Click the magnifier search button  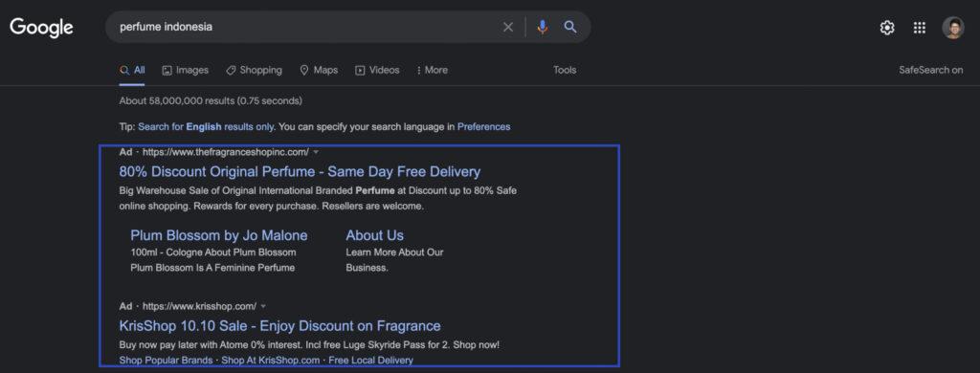pos(570,27)
